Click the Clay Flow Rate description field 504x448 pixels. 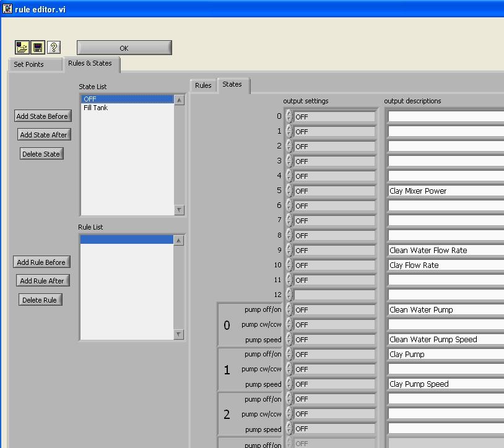click(446, 265)
